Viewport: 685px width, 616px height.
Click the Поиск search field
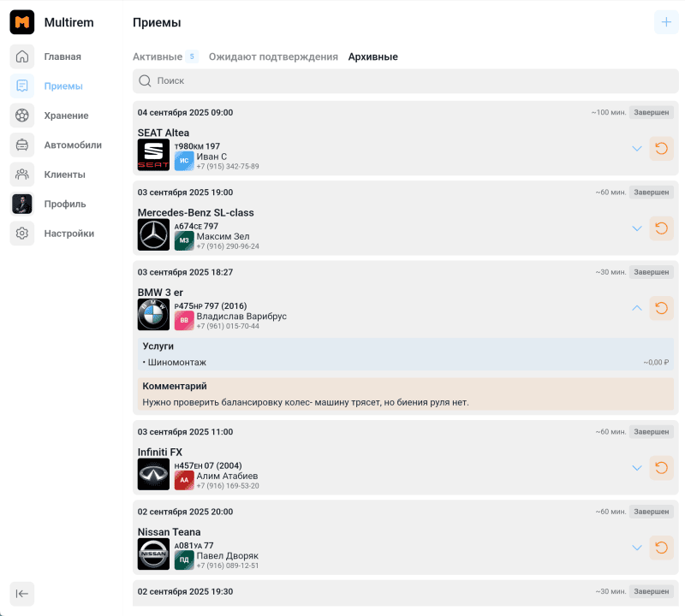405,80
